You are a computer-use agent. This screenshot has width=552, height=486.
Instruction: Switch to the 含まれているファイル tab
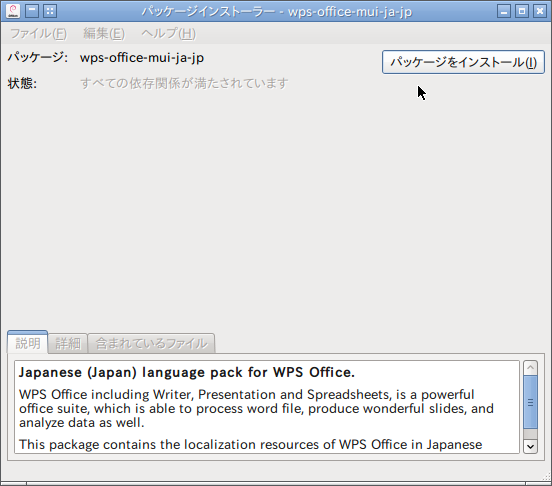pyautogui.click(x=151, y=343)
